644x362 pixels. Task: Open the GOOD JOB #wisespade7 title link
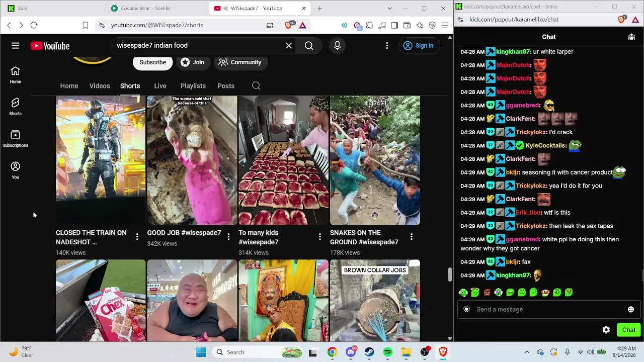tap(184, 233)
